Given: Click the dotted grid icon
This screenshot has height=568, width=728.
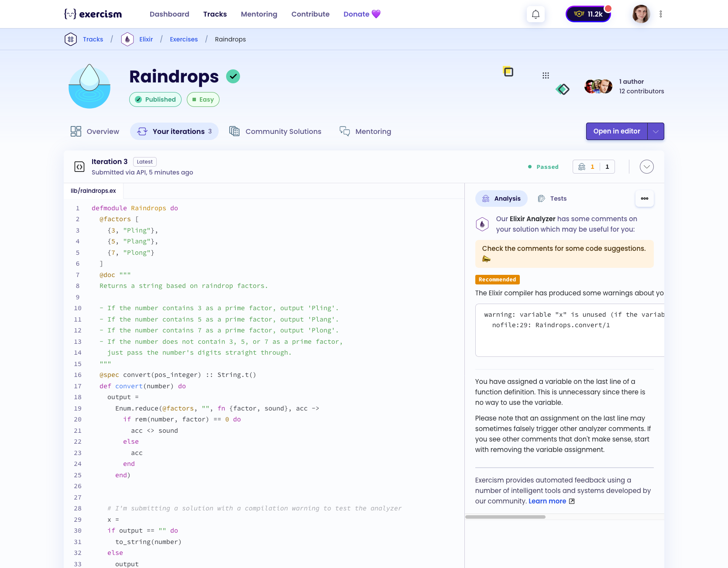Looking at the screenshot, I should tap(546, 75).
